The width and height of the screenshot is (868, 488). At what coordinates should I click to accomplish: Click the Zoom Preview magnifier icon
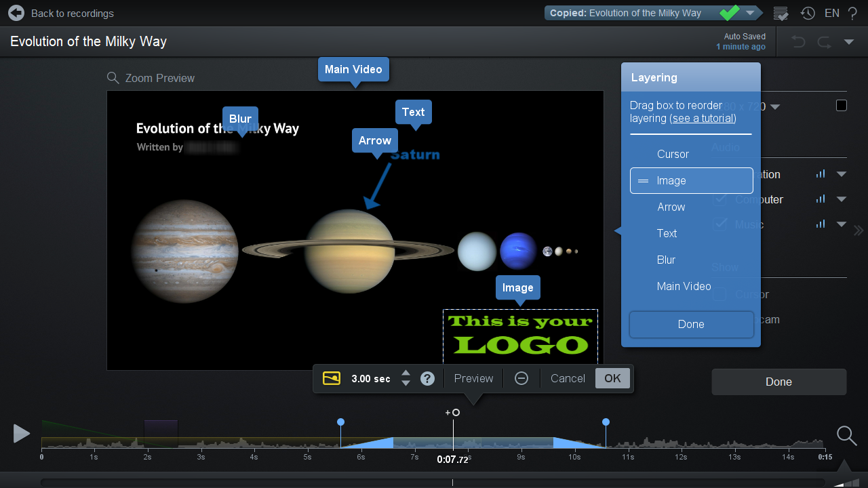tap(113, 78)
